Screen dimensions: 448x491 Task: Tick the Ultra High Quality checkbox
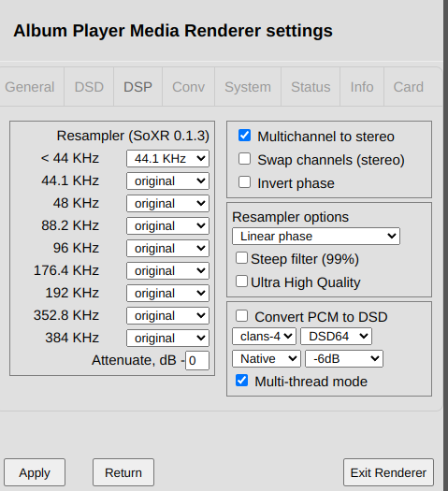[x=241, y=281]
